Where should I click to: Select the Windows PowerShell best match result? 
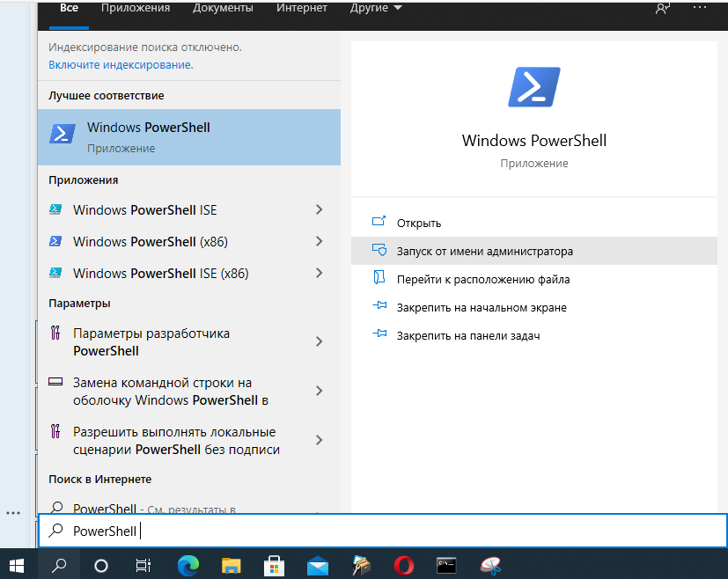189,137
